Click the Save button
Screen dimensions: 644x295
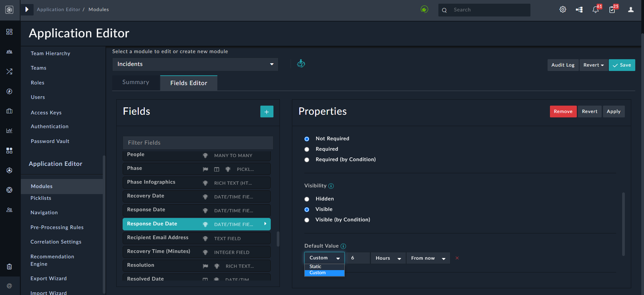click(x=622, y=65)
